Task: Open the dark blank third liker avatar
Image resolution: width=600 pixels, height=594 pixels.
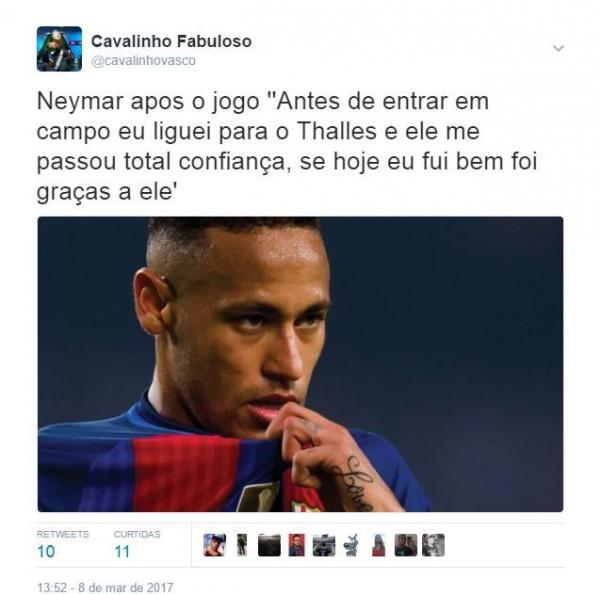Action: pos(269,545)
